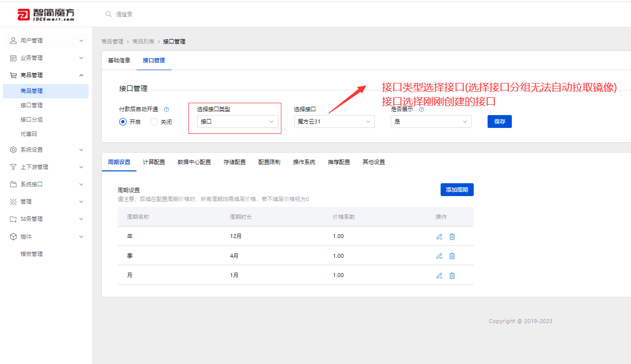Edit the 季 period row

point(439,256)
